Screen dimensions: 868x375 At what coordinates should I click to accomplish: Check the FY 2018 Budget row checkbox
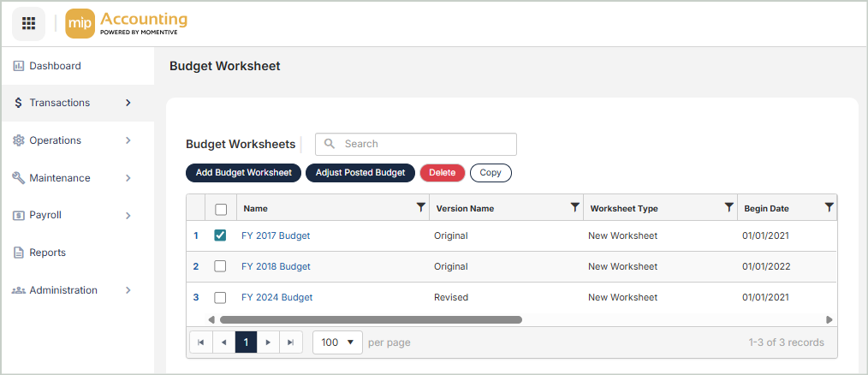[x=220, y=266]
